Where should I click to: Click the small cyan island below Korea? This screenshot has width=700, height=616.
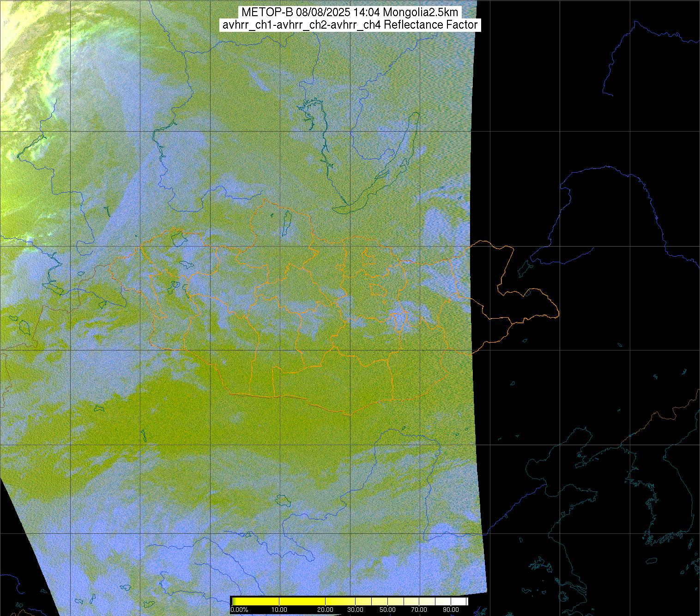[x=651, y=561]
